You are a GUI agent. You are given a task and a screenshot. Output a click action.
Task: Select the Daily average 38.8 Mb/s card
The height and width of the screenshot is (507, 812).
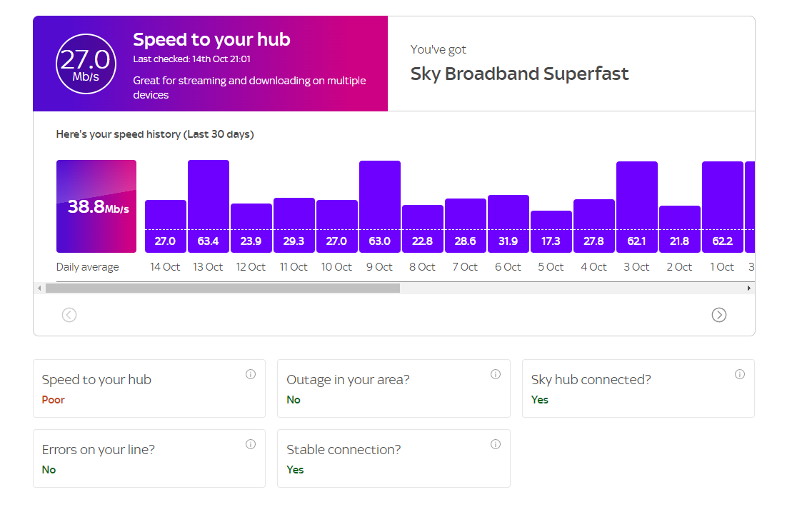click(x=96, y=206)
